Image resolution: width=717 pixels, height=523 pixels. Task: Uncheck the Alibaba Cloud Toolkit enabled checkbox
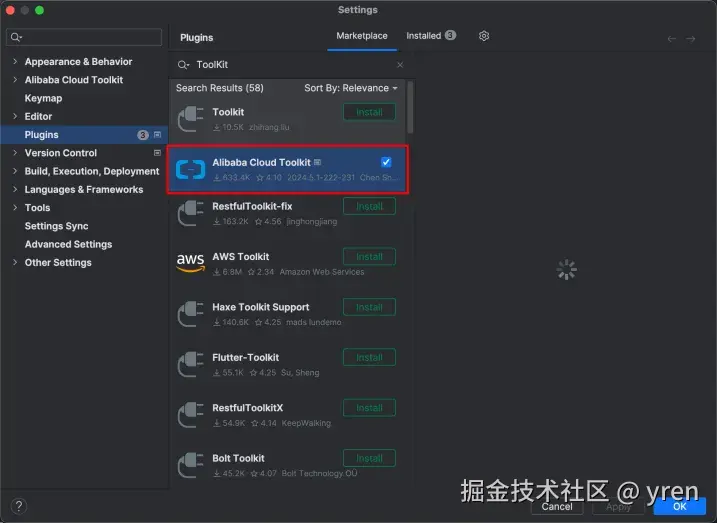click(x=386, y=162)
